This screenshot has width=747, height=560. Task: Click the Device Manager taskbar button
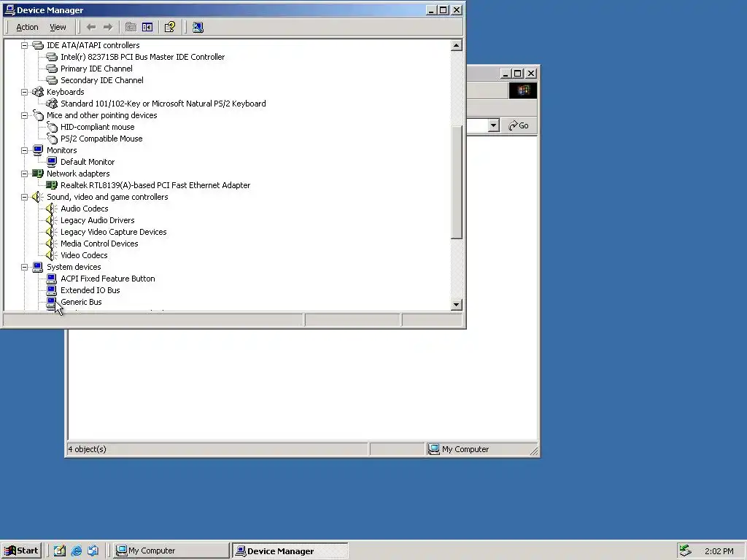tap(290, 551)
